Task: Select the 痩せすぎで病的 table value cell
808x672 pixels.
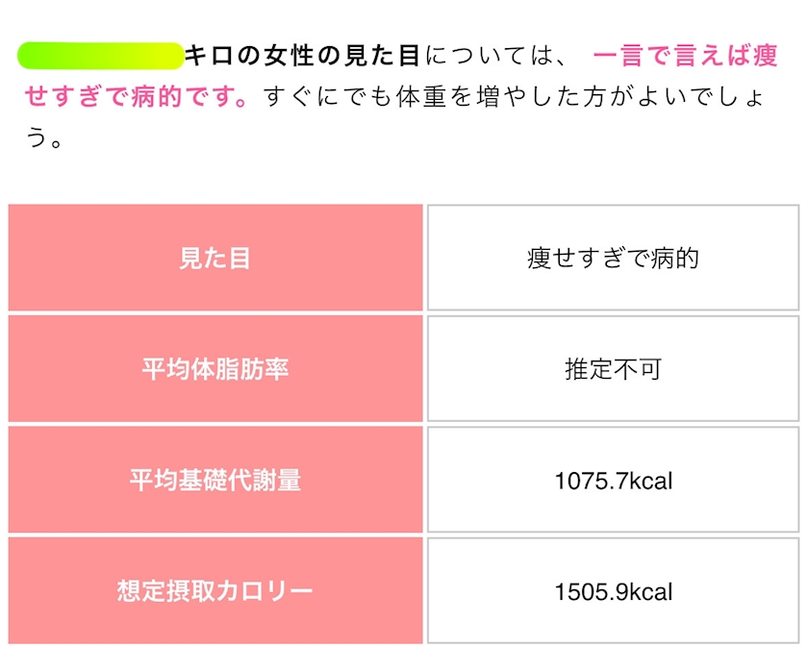Action: pyautogui.click(x=613, y=258)
